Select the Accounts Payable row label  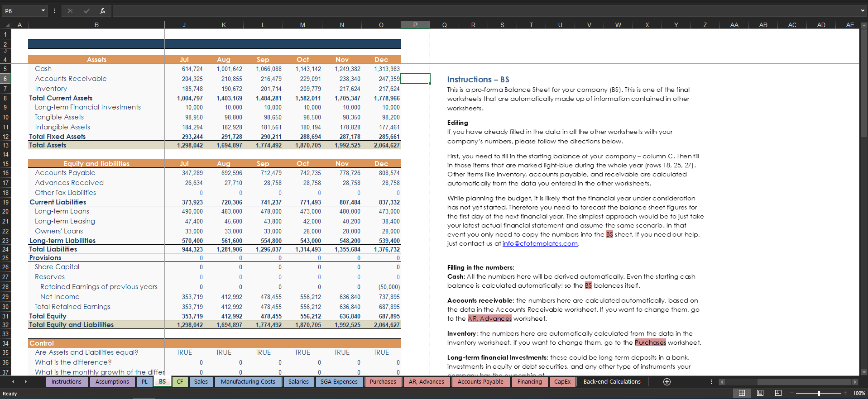(96, 173)
